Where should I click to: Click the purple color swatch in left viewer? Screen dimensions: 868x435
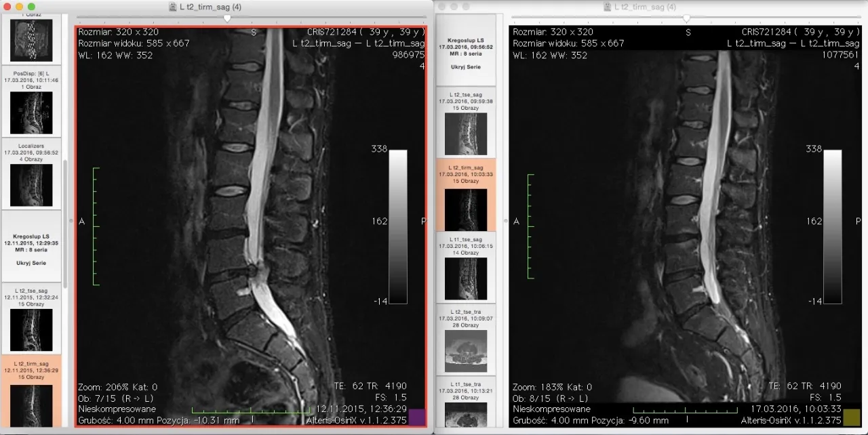416,417
